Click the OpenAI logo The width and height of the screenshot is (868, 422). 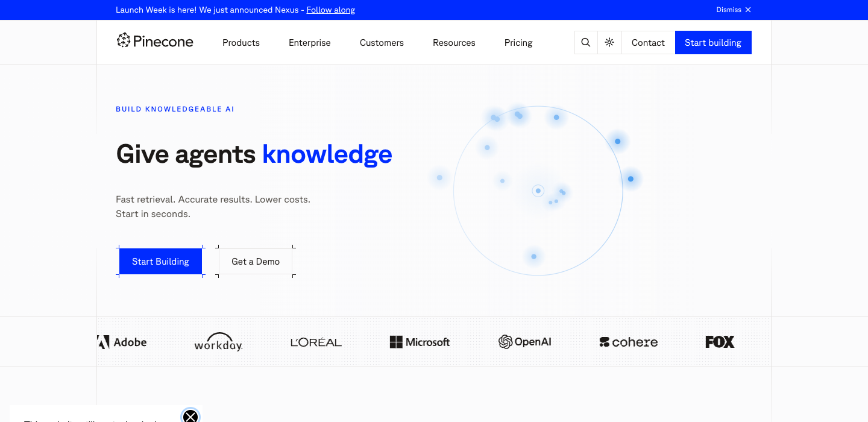click(x=525, y=342)
